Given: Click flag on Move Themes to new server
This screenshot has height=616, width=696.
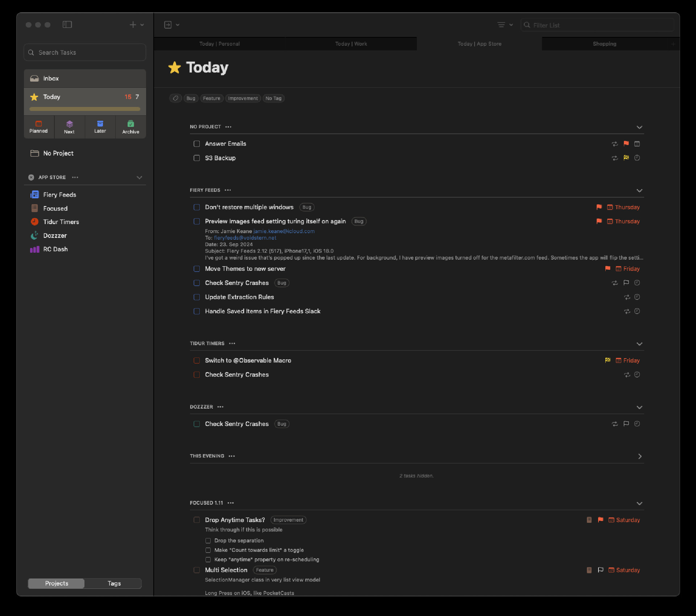Looking at the screenshot, I should pos(608,269).
